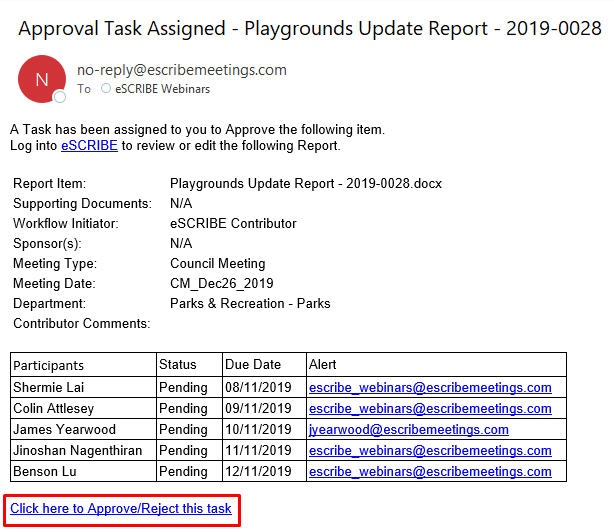Open jyearwood@escribemeetings.com email link
This screenshot has width=614, height=532.
point(408,430)
